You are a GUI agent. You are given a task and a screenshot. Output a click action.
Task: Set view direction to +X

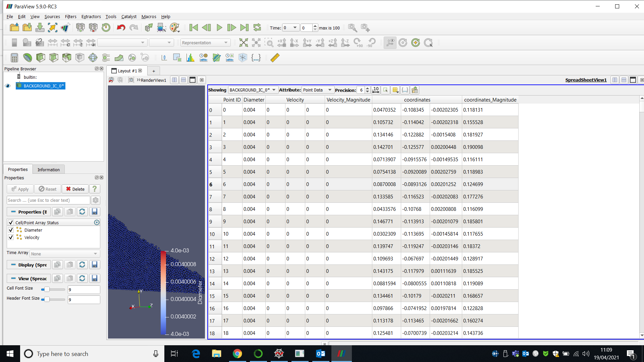(282, 43)
